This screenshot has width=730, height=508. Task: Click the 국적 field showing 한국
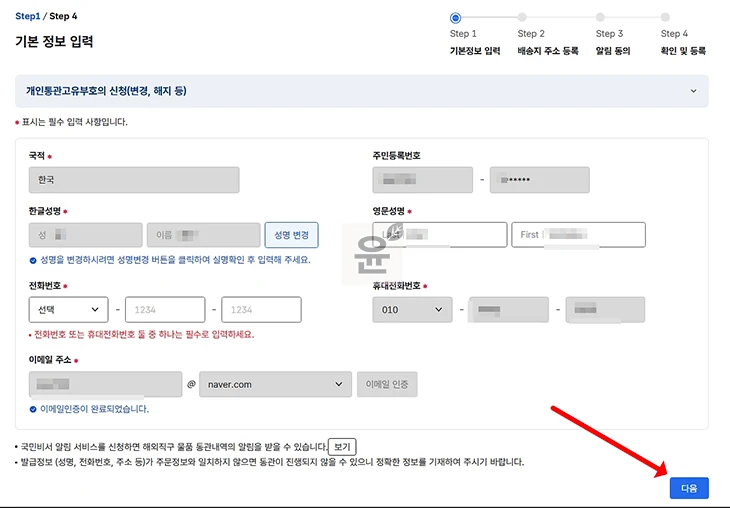(134, 180)
